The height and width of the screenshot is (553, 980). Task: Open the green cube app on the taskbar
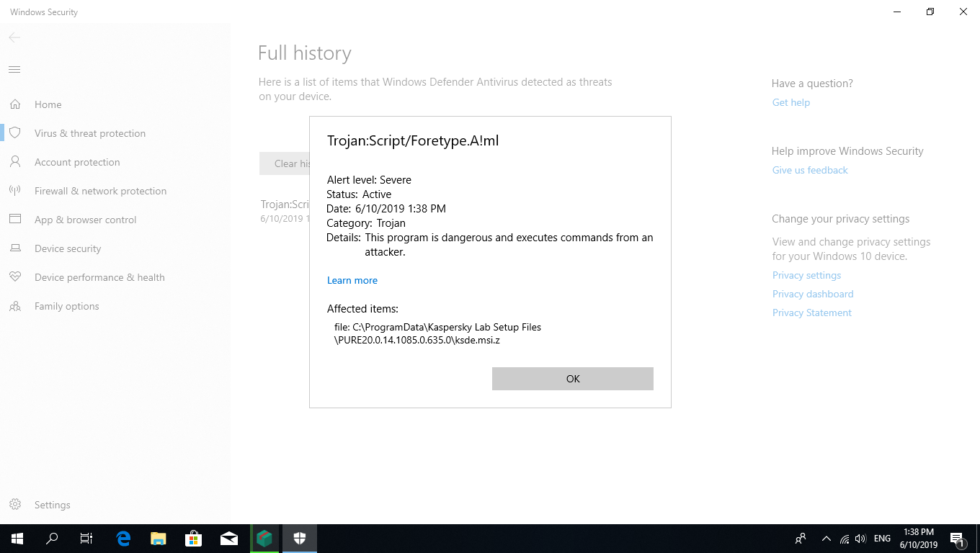point(264,539)
